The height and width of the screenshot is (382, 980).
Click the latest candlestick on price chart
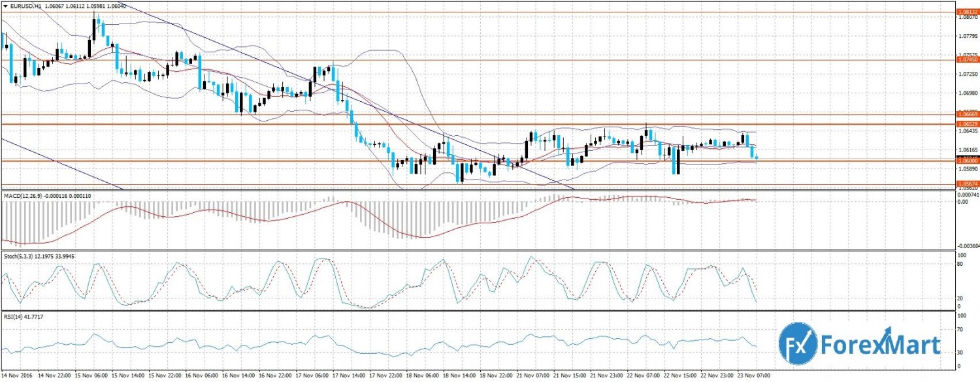point(757,157)
